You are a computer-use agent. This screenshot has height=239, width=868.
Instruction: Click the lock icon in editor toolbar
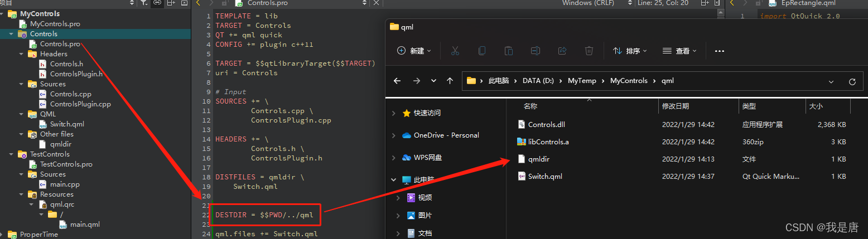tap(226, 3)
